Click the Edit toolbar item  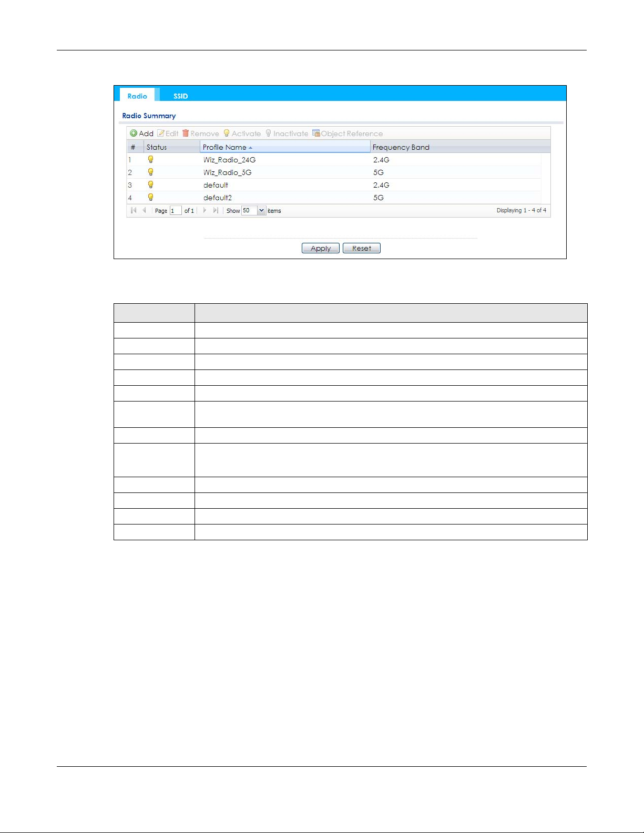point(168,133)
